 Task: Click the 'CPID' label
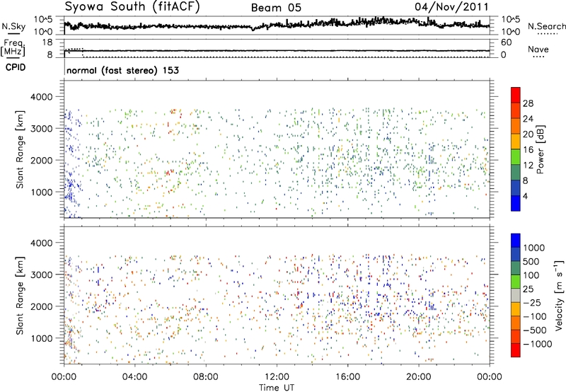[16, 67]
